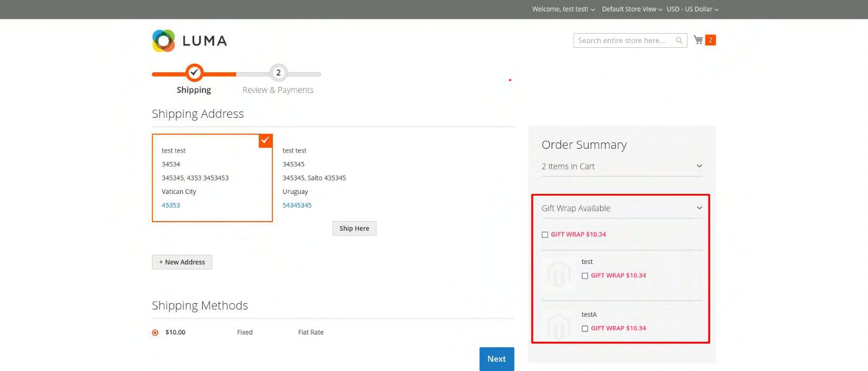This screenshot has height=371, width=868.
Task: Expand the 2 Items in Cart section
Action: [699, 166]
